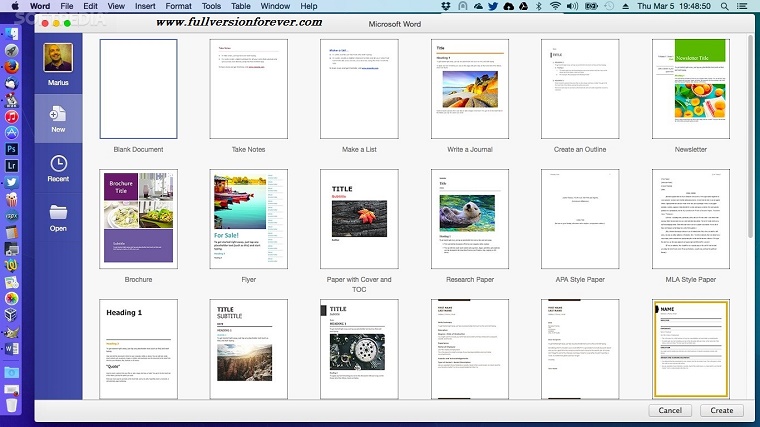Choose the Brochure template
760x427 pixels.
pos(138,219)
